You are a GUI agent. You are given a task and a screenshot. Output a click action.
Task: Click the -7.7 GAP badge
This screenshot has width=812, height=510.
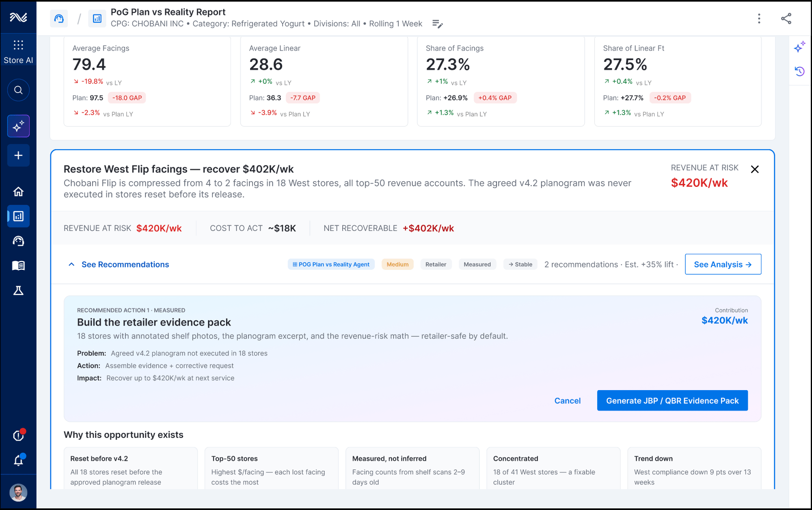pyautogui.click(x=303, y=98)
